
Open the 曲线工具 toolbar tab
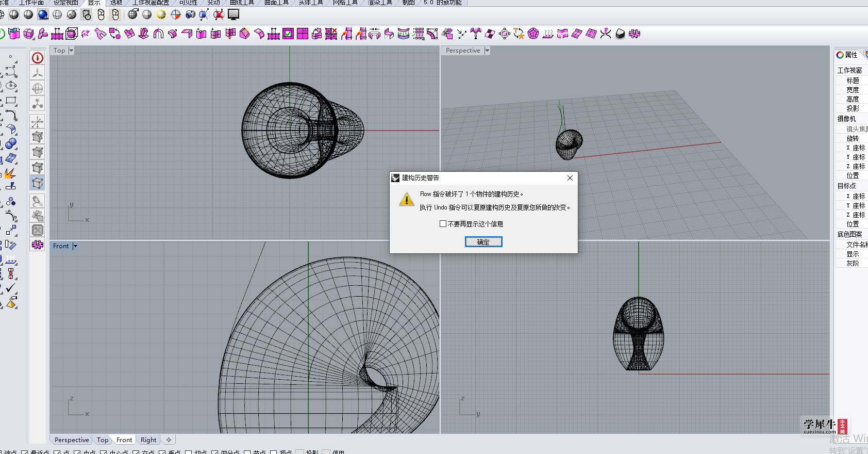click(x=242, y=3)
